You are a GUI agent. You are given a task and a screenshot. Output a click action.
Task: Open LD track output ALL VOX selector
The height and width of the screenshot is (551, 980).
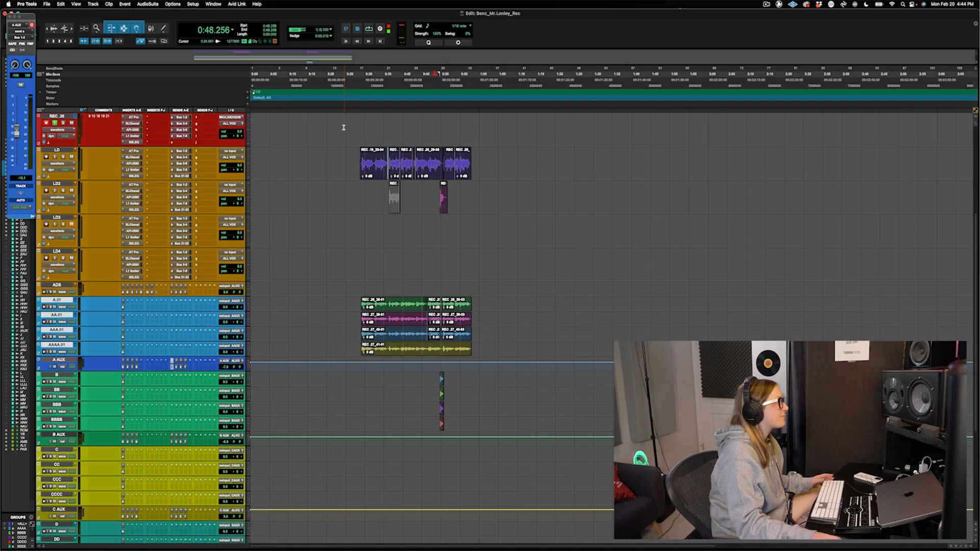pyautogui.click(x=231, y=157)
